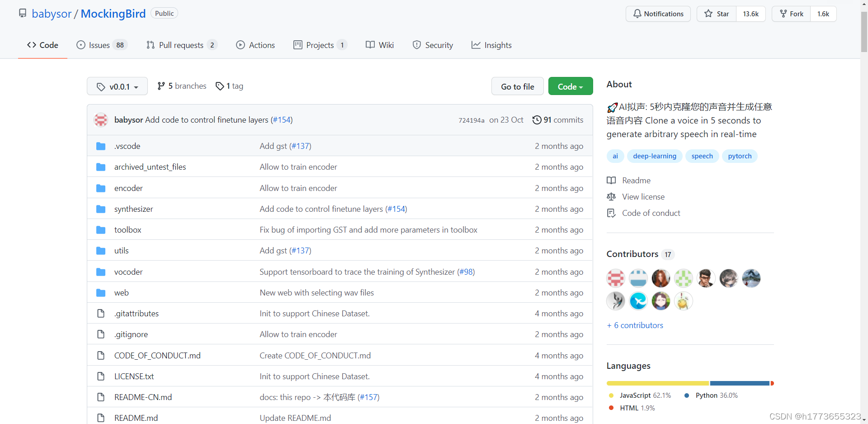Screen dimensions: 868x424
Task: Click the repository book icon beside babysor
Action: [23, 14]
